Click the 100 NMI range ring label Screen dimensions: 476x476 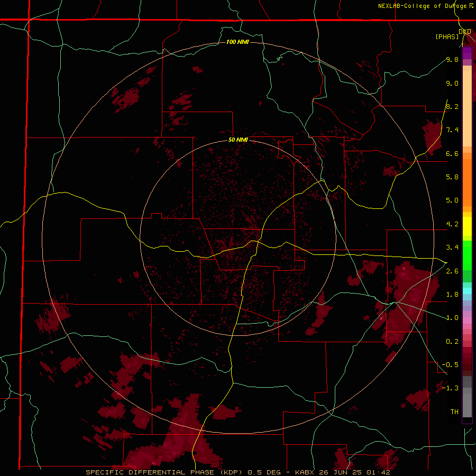pos(237,42)
